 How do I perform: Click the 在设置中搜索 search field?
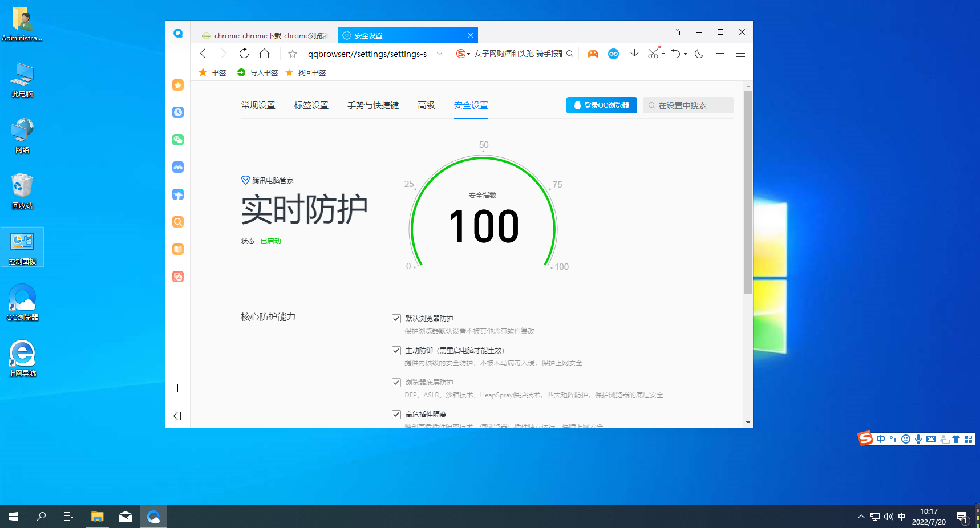pos(689,105)
